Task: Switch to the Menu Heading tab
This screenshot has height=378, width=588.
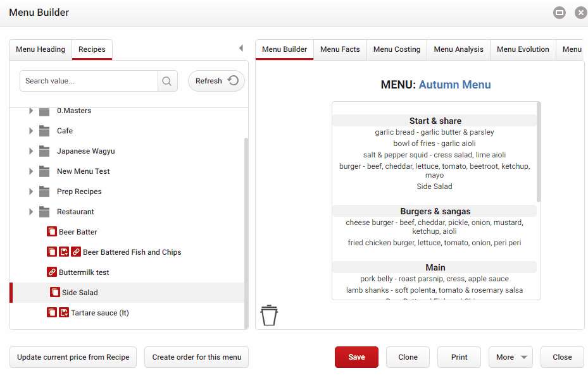Action: [41, 49]
